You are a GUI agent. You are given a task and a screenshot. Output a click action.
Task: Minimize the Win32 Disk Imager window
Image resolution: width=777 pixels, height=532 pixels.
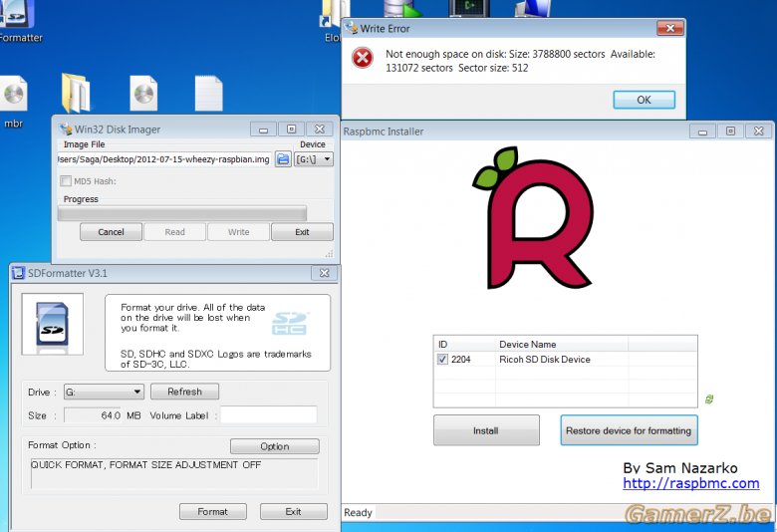coord(263,130)
